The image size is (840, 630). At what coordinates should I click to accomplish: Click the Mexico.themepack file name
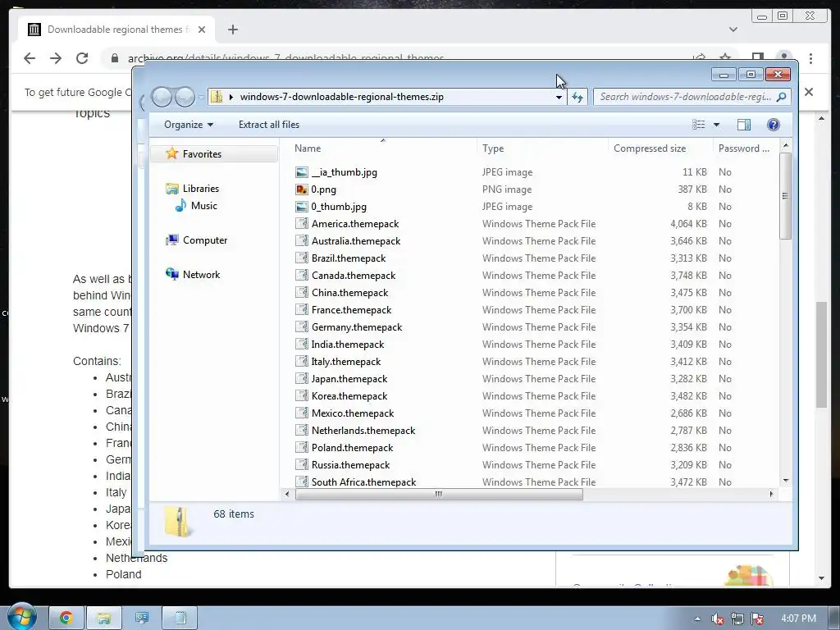[x=353, y=413]
